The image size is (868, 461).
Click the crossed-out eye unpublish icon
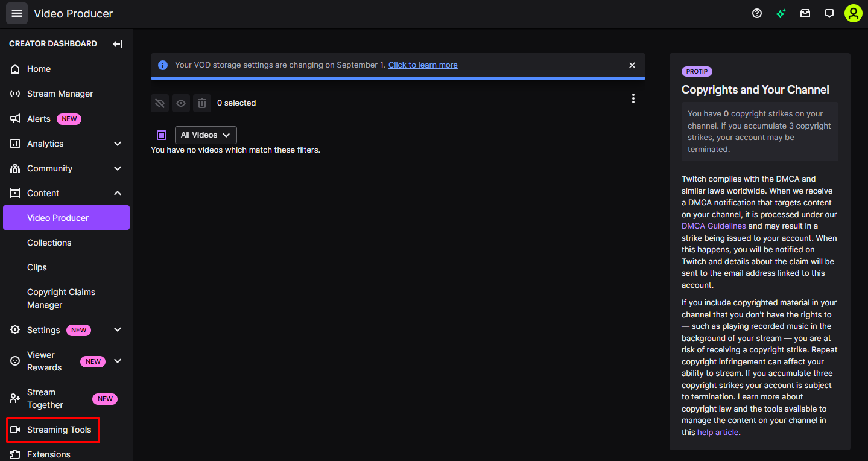(x=160, y=103)
